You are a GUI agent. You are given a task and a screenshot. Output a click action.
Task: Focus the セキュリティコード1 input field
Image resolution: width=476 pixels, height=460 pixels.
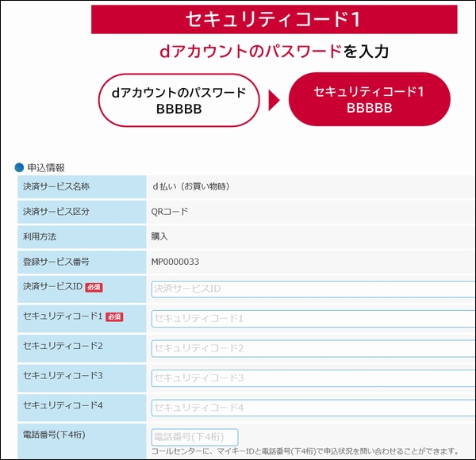coord(313,319)
